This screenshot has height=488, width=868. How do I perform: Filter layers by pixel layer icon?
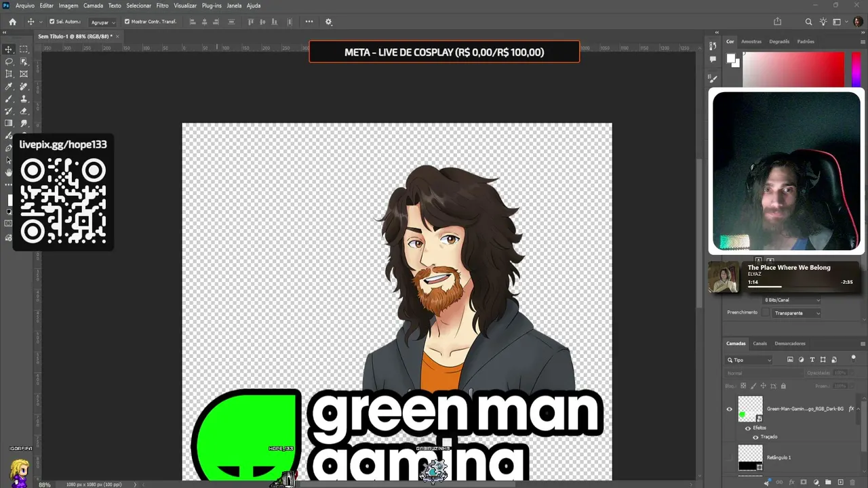[790, 360]
